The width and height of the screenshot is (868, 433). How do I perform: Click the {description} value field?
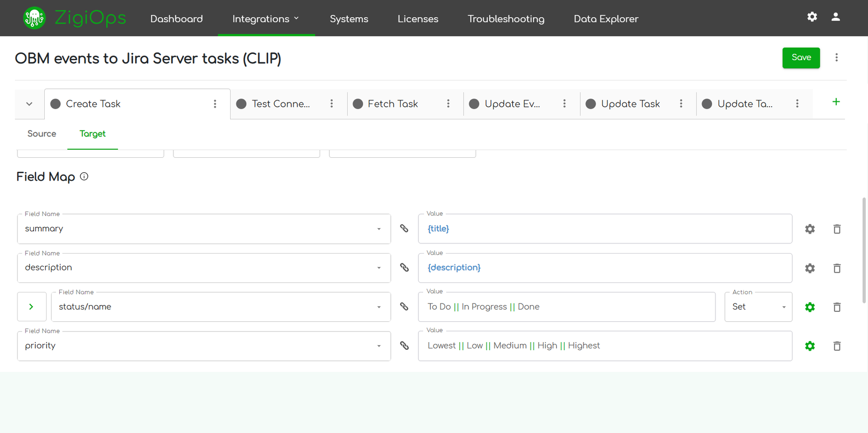pyautogui.click(x=605, y=267)
